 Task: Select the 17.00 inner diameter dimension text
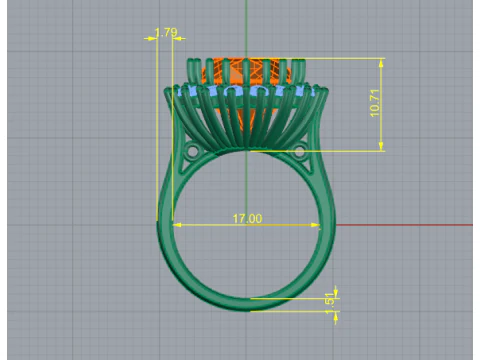[x=247, y=219]
